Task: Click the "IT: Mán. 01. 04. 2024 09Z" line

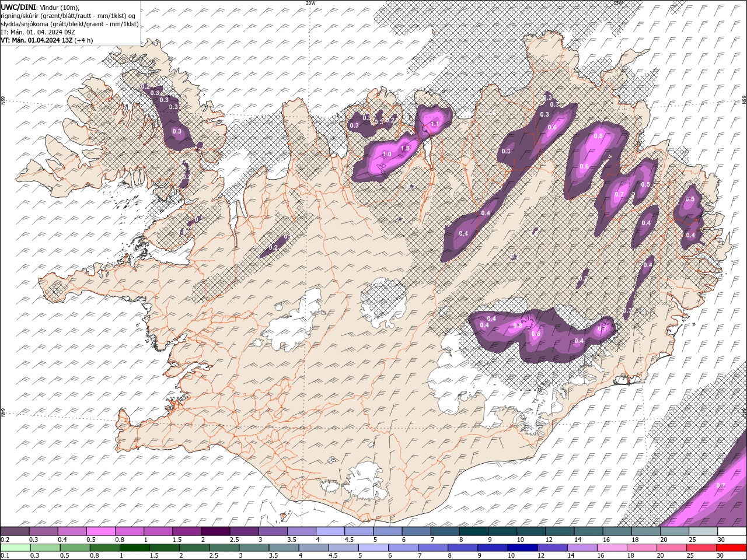Action: tap(37, 32)
